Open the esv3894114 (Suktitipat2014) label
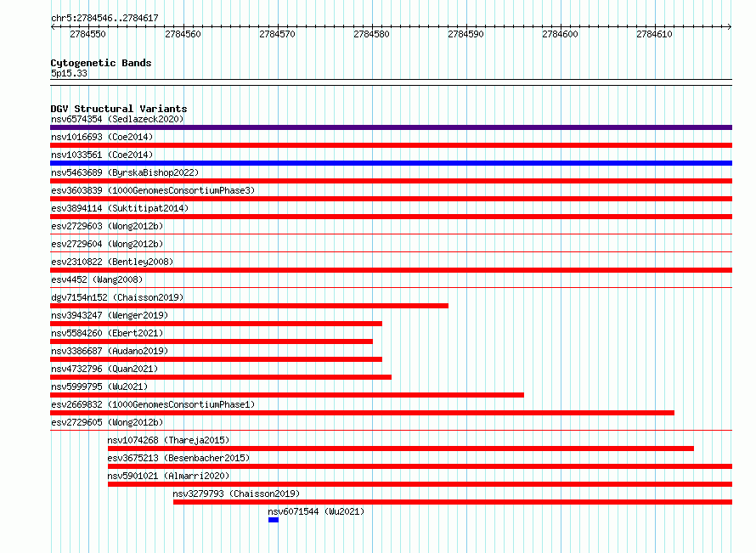 pos(120,208)
